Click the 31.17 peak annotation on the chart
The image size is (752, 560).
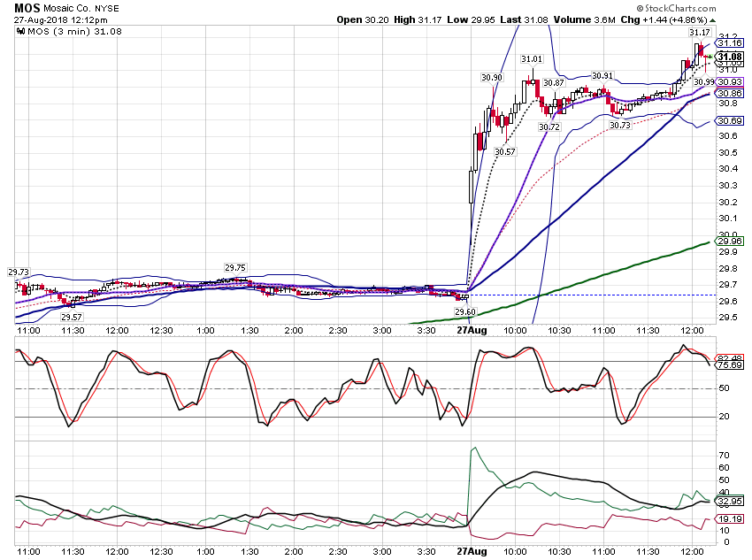[x=699, y=32]
